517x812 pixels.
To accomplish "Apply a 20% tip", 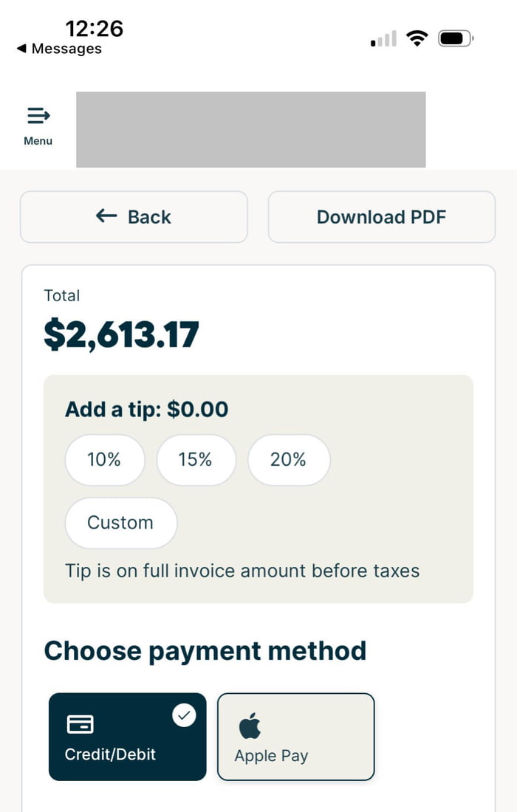I will [x=289, y=460].
